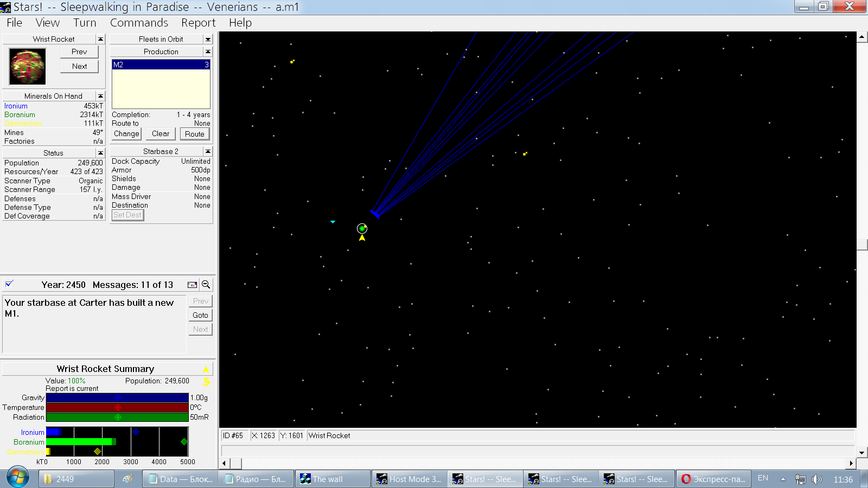Viewport: 868px width, 488px height.
Task: Click the Start button on taskbar
Action: (x=17, y=478)
